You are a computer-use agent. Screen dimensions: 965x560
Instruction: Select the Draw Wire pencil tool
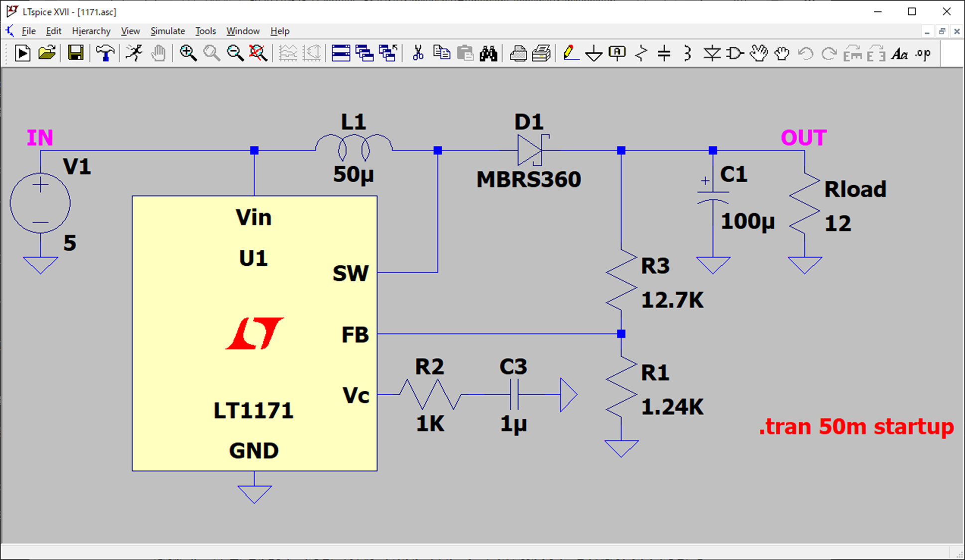pyautogui.click(x=571, y=53)
